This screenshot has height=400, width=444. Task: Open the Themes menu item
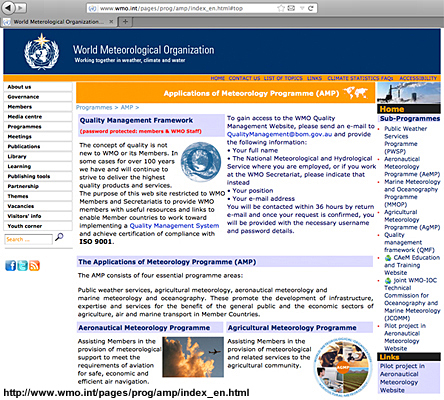click(x=38, y=196)
